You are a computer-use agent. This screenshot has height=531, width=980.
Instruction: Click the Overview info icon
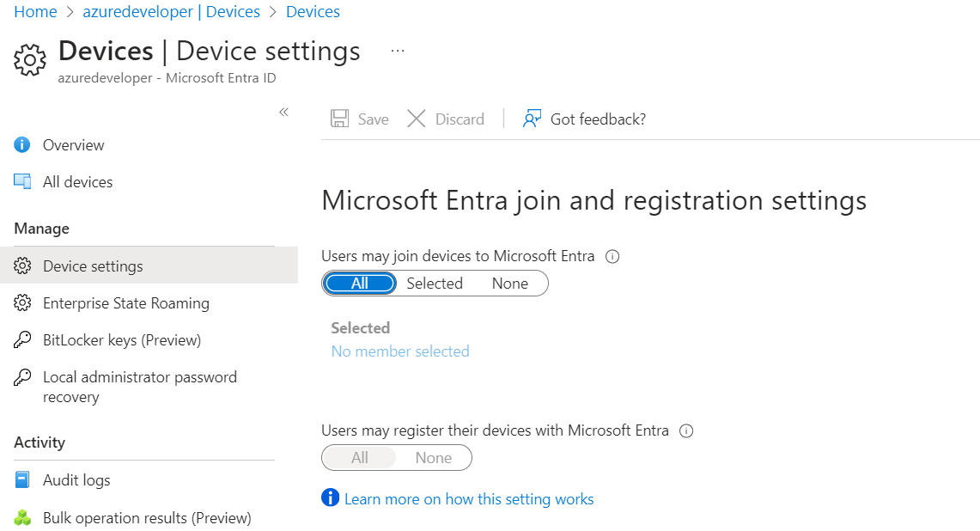coord(21,145)
